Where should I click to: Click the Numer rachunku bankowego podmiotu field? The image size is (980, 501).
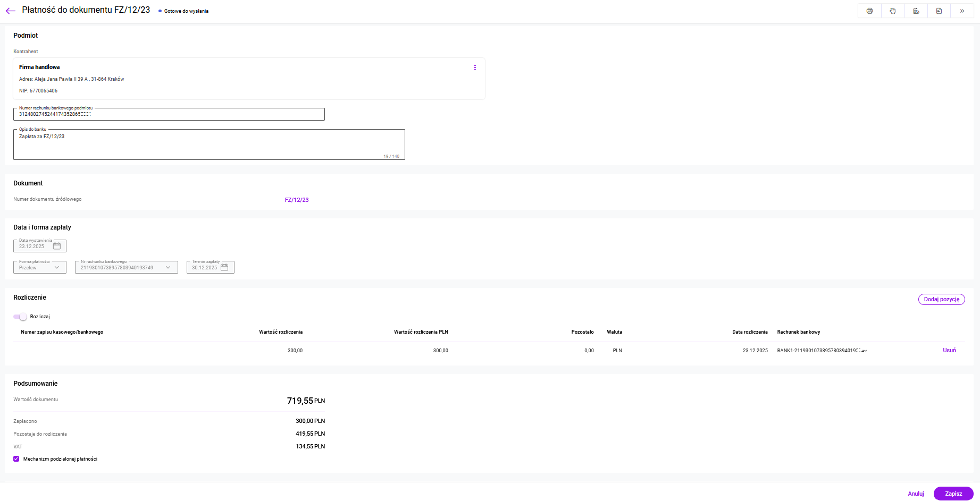tap(169, 114)
